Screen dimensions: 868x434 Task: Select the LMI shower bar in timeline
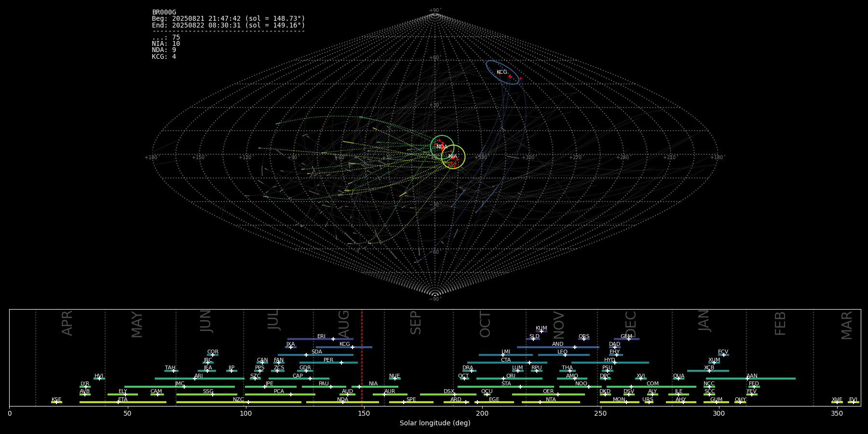tap(506, 355)
